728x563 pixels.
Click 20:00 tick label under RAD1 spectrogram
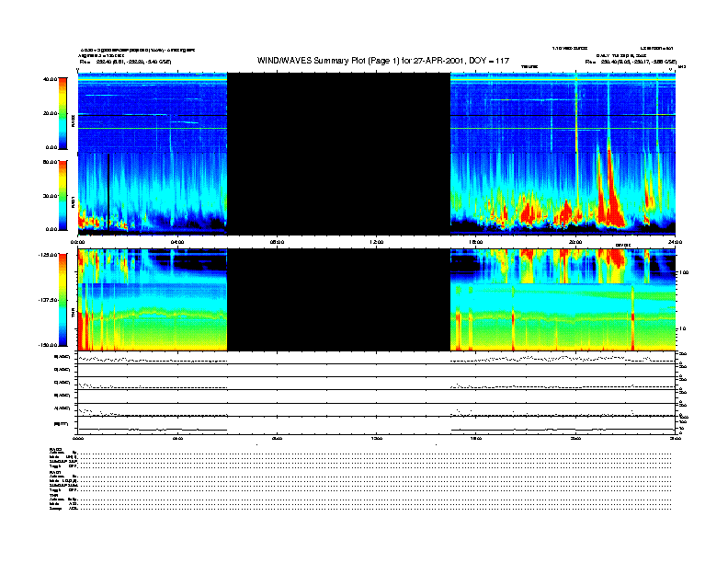(x=575, y=242)
